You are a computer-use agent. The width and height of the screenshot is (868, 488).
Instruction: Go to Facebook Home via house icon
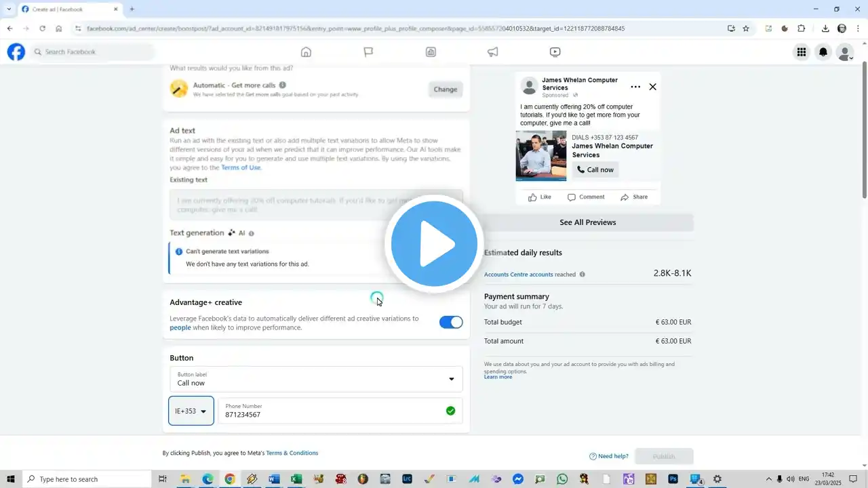click(306, 52)
